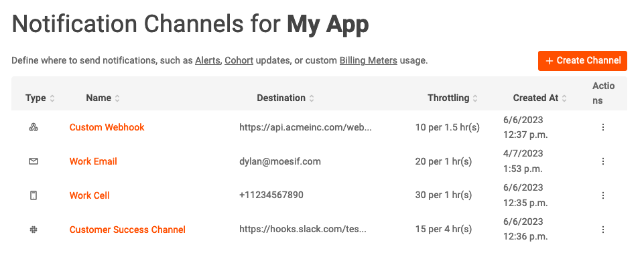Open the Custom Webhook channel
The width and height of the screenshot is (644, 267).
point(107,128)
